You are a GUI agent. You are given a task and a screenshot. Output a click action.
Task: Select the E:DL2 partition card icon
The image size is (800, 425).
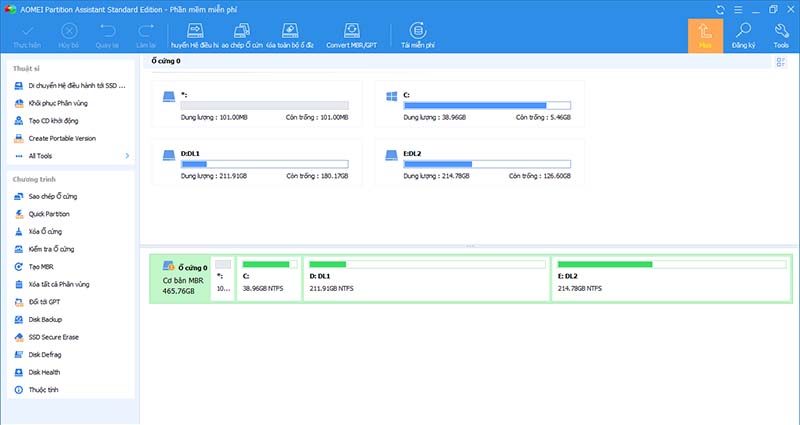391,155
